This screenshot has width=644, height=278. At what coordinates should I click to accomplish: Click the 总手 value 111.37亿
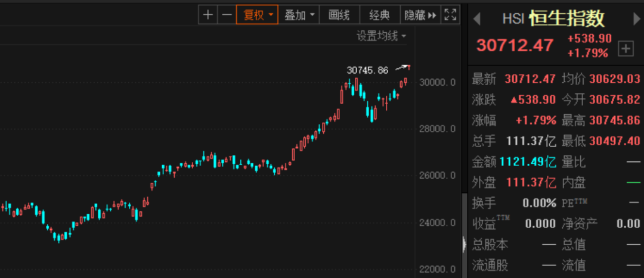coord(531,141)
